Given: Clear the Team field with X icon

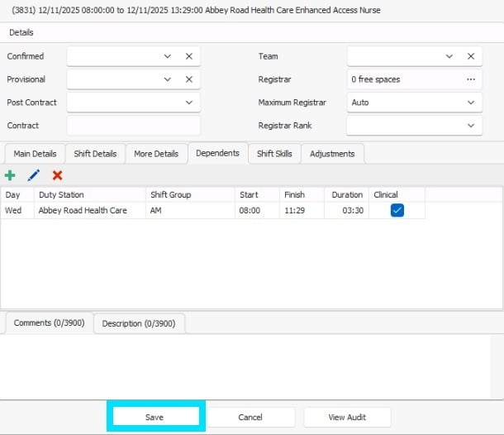Looking at the screenshot, I should tap(471, 56).
